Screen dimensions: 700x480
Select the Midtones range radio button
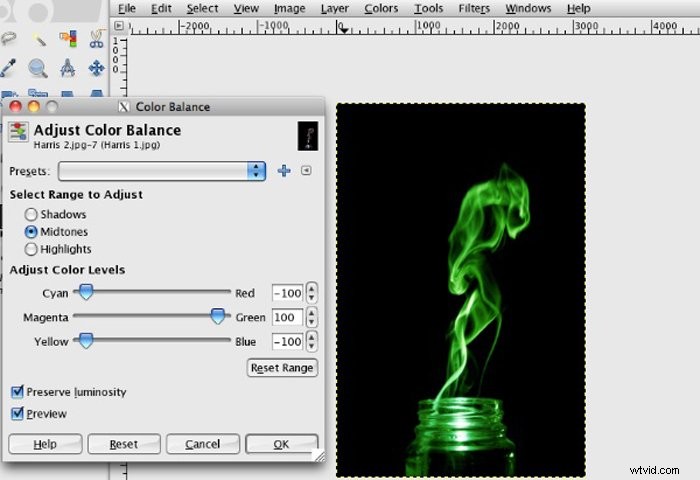click(31, 232)
